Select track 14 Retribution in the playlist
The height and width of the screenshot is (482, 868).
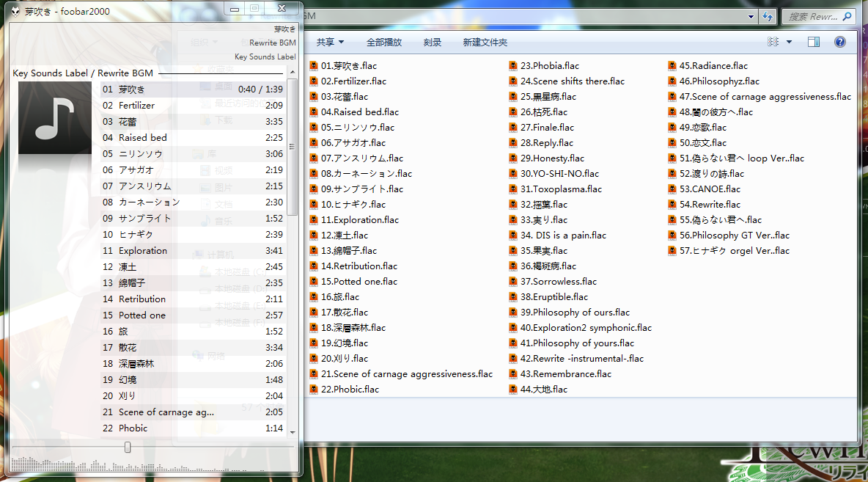click(142, 299)
